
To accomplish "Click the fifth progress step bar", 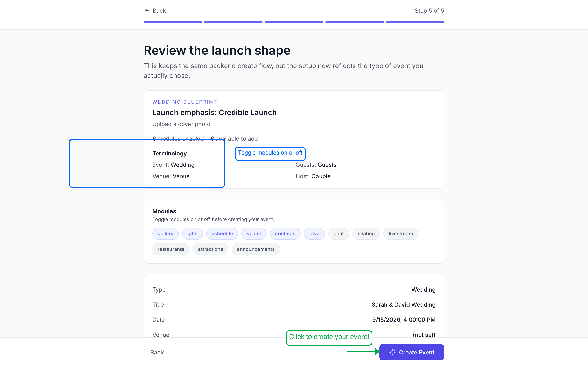I will [415, 22].
